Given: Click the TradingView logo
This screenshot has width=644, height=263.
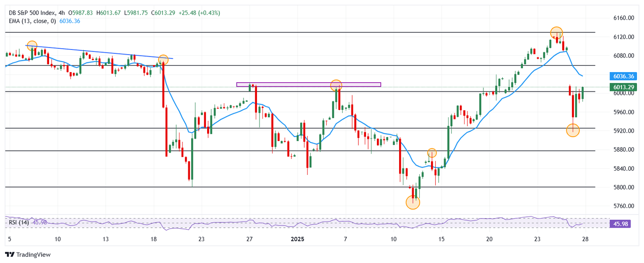Looking at the screenshot, I should coord(27,255).
